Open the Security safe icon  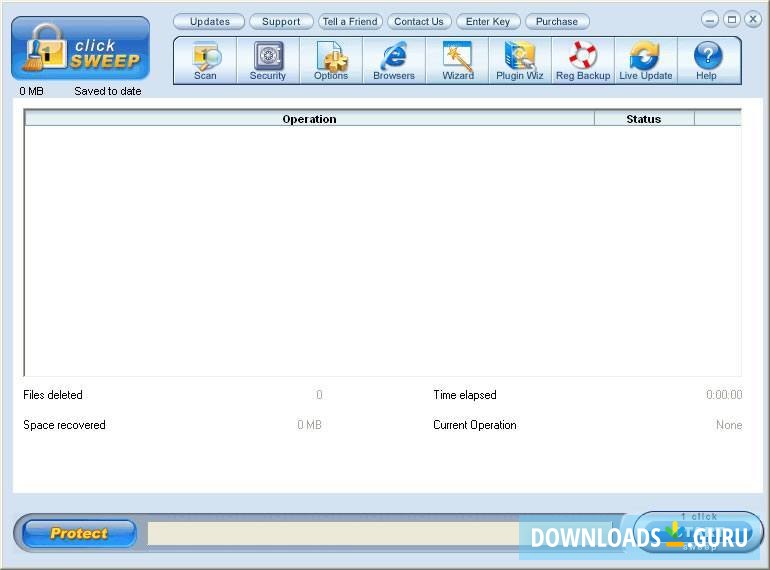point(268,61)
